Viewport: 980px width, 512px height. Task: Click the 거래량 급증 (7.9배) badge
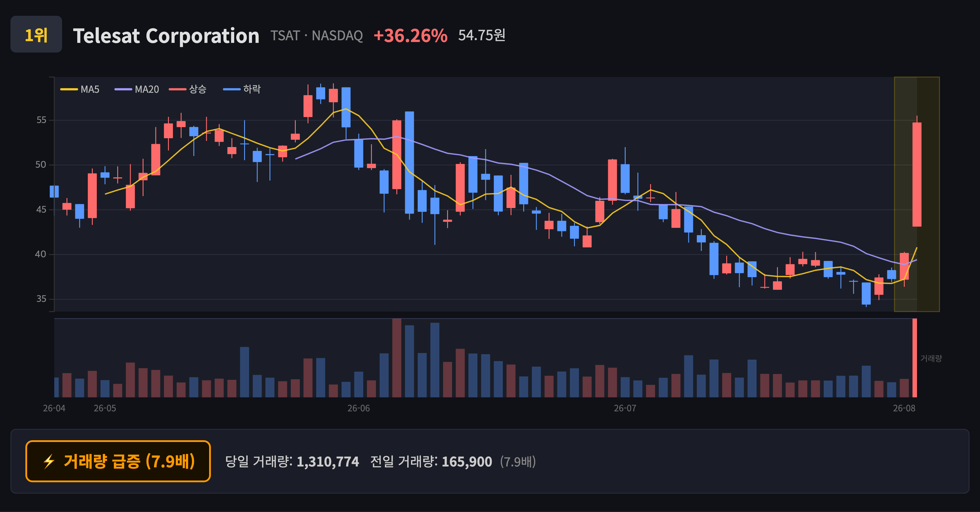pos(118,462)
